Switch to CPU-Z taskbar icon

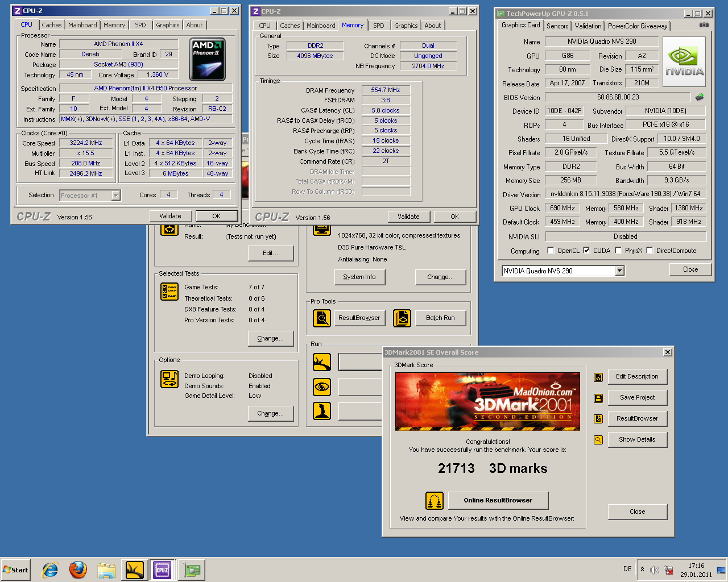pyautogui.click(x=162, y=569)
